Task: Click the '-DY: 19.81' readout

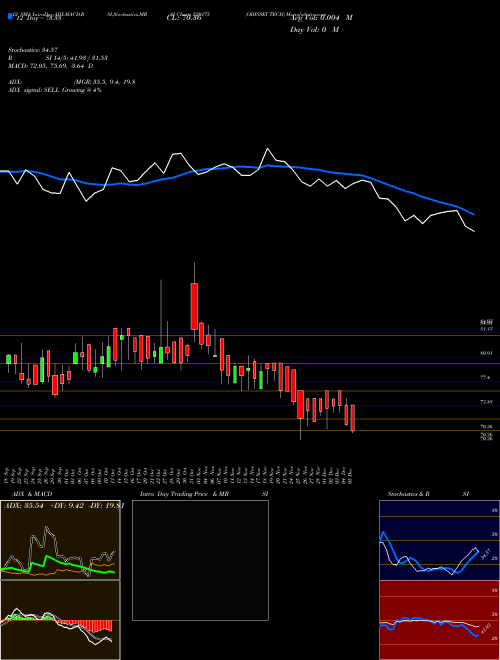Action: (x=106, y=506)
